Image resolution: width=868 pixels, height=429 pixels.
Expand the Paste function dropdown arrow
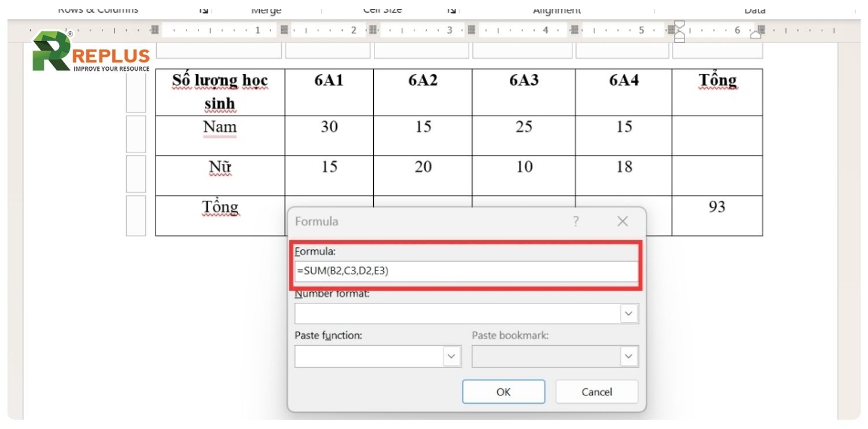coord(451,357)
